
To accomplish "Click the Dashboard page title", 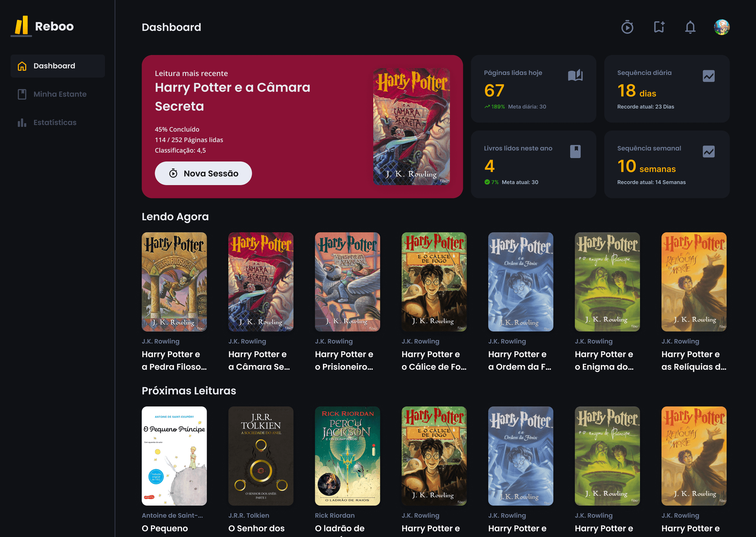I will [172, 27].
